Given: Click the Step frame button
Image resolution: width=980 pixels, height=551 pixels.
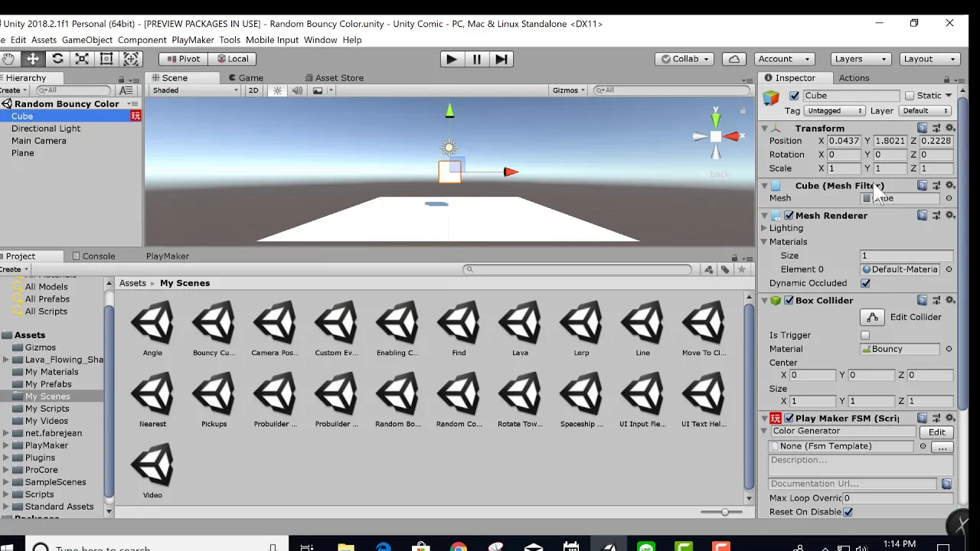Looking at the screenshot, I should click(x=501, y=59).
